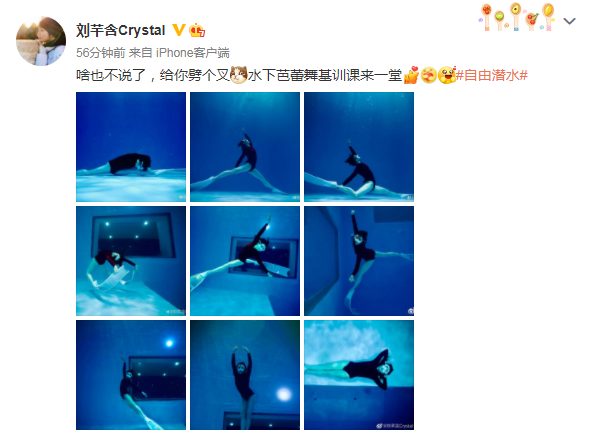Open top-right seated ballet pose photo

pyautogui.click(x=359, y=147)
